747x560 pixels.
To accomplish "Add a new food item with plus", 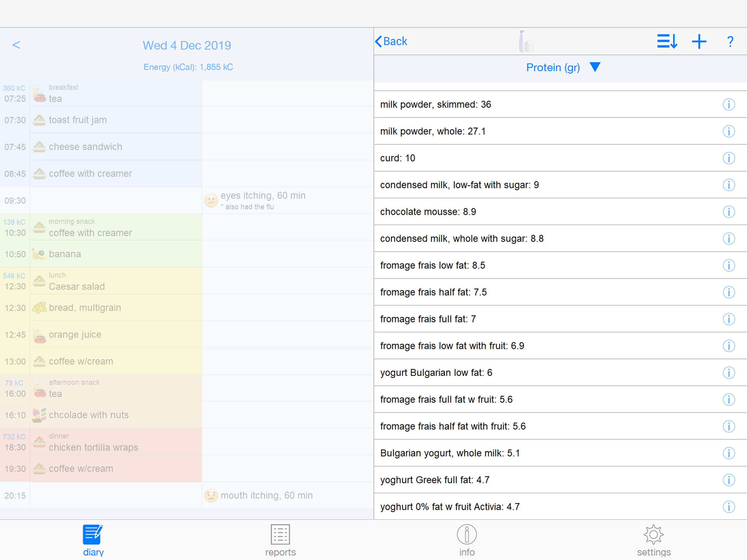I will [x=699, y=42].
